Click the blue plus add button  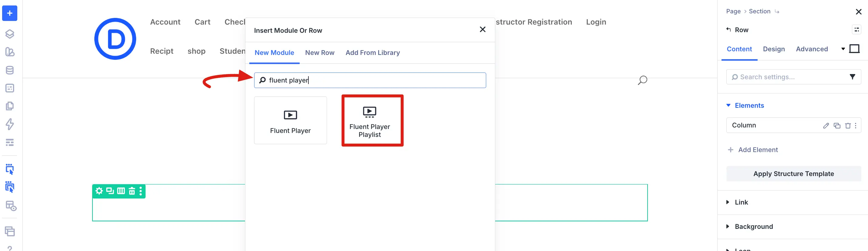[10, 13]
